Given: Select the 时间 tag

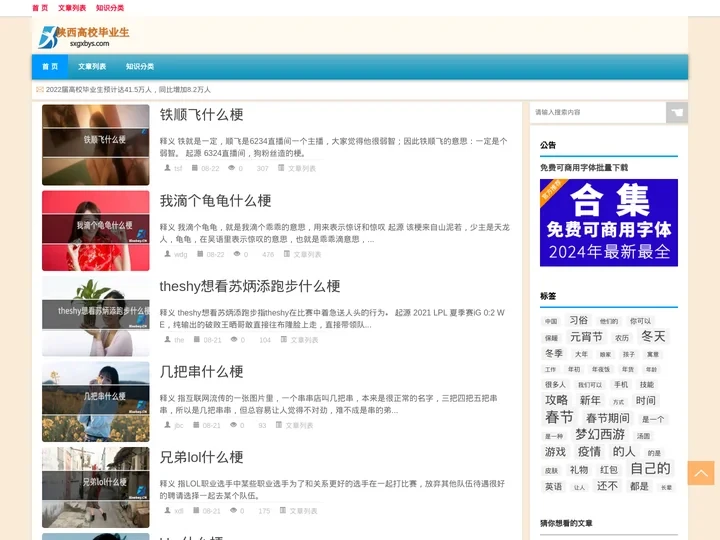Looking at the screenshot, I should click(645, 400).
